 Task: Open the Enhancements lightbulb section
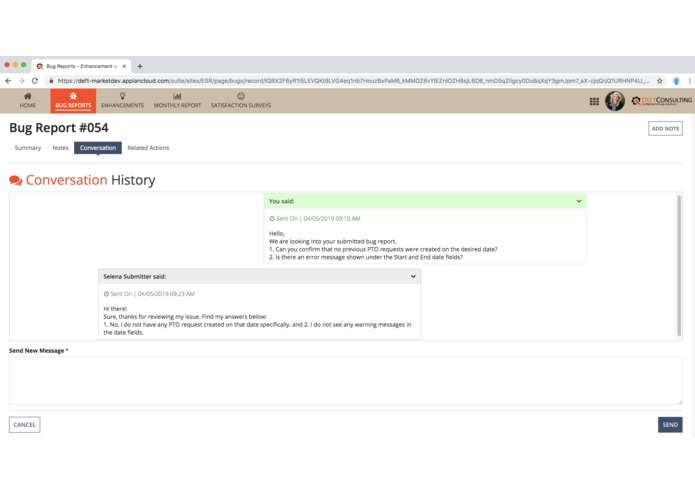[122, 101]
